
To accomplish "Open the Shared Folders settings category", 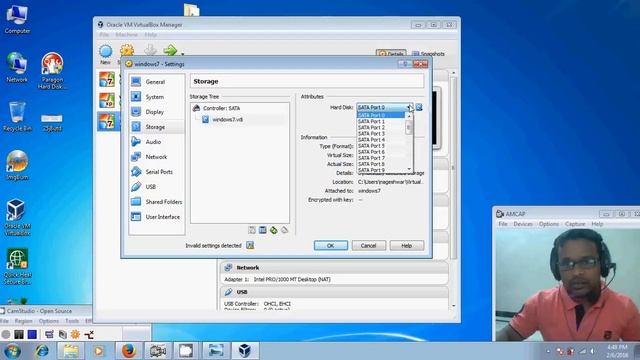I will pyautogui.click(x=156, y=202).
